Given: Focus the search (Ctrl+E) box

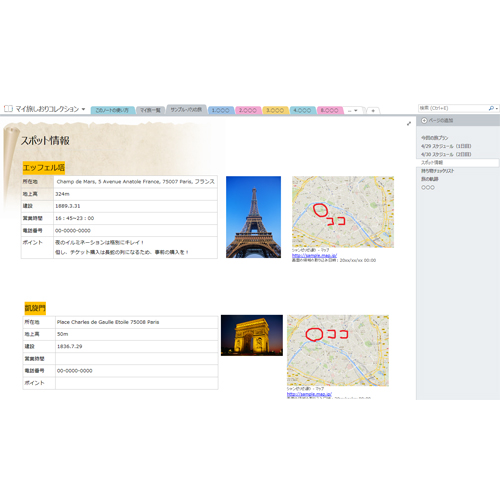Looking at the screenshot, I should [453, 108].
